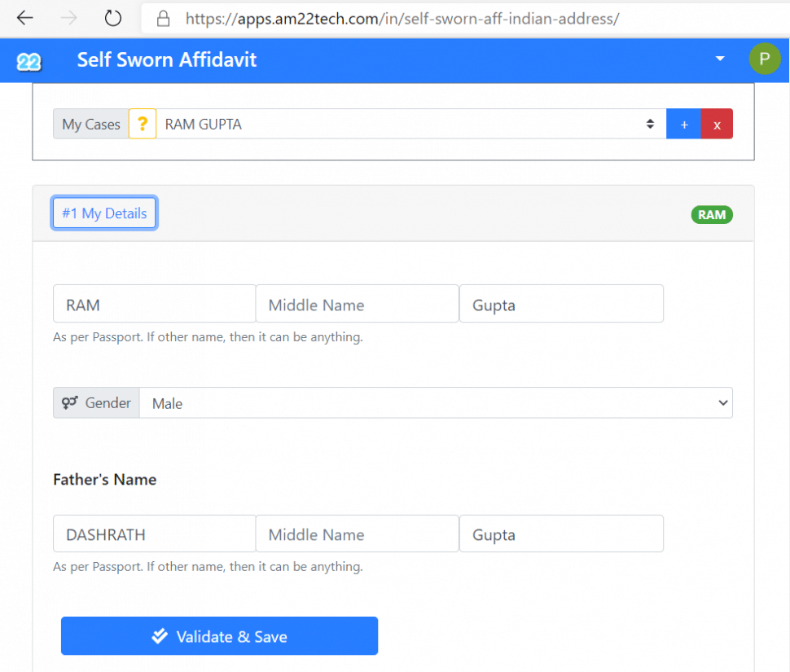Click the browser forward arrow
Viewport: 790px width, 672px height.
pos(70,18)
